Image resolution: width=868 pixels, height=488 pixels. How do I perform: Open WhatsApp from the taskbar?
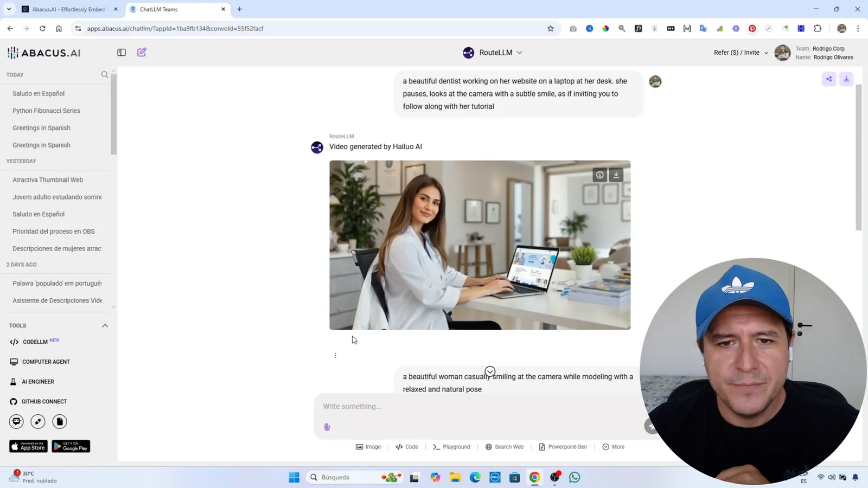(574, 477)
